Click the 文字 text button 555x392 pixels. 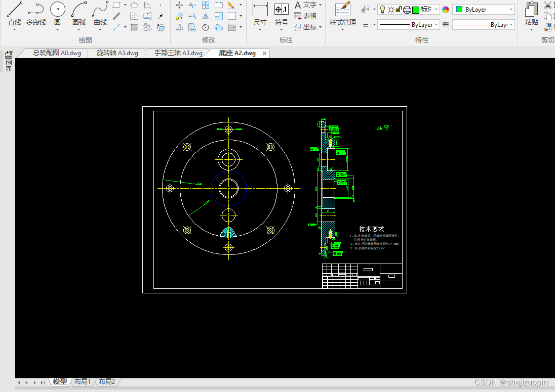[305, 5]
